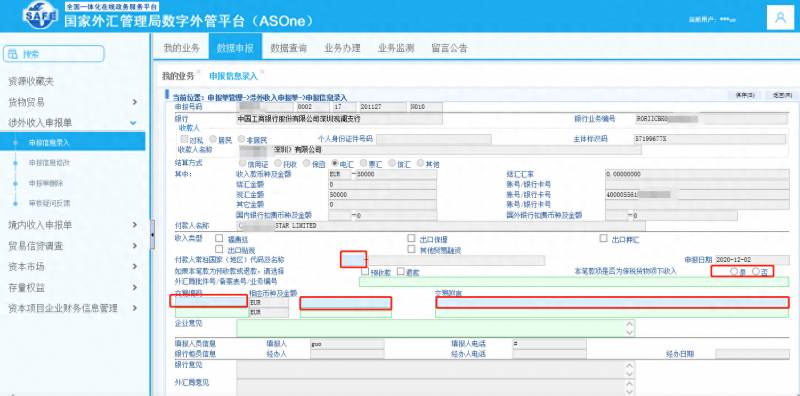Open 资源收藏夹 in the sidebar
Viewport: 800px width, 396px height.
(31, 81)
